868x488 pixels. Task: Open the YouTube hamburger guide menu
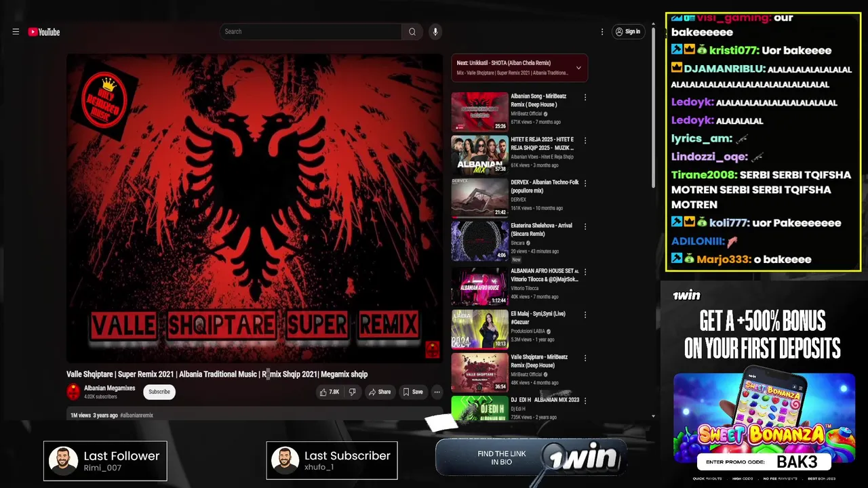tap(16, 32)
